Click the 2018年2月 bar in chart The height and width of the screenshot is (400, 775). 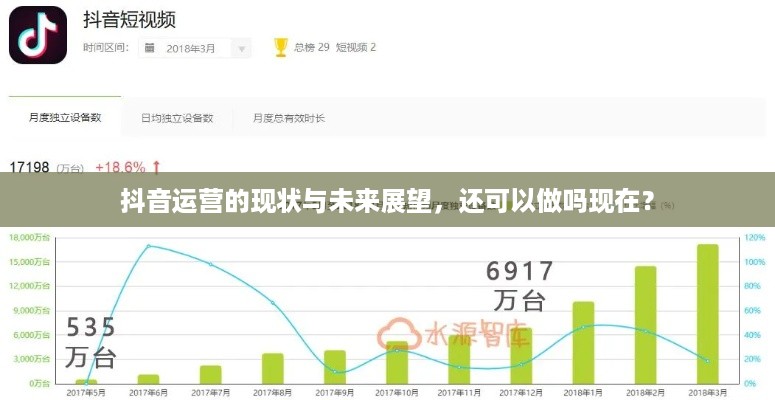[x=646, y=325]
